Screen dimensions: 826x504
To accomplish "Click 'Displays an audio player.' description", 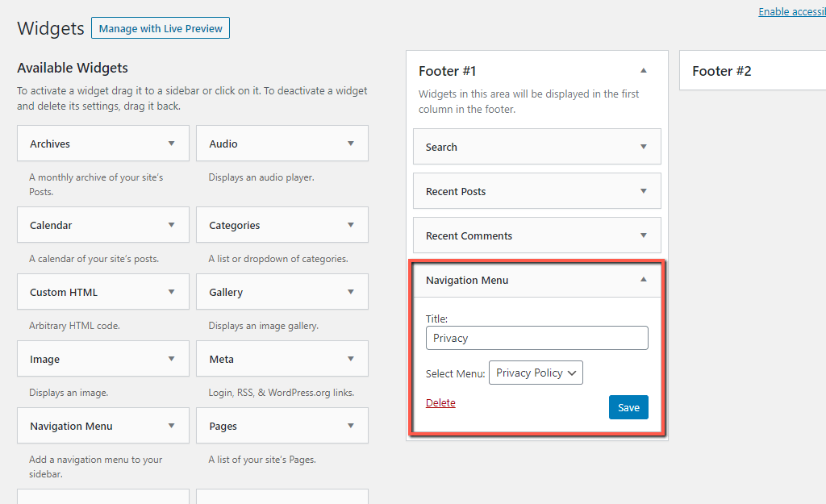I will 261,177.
